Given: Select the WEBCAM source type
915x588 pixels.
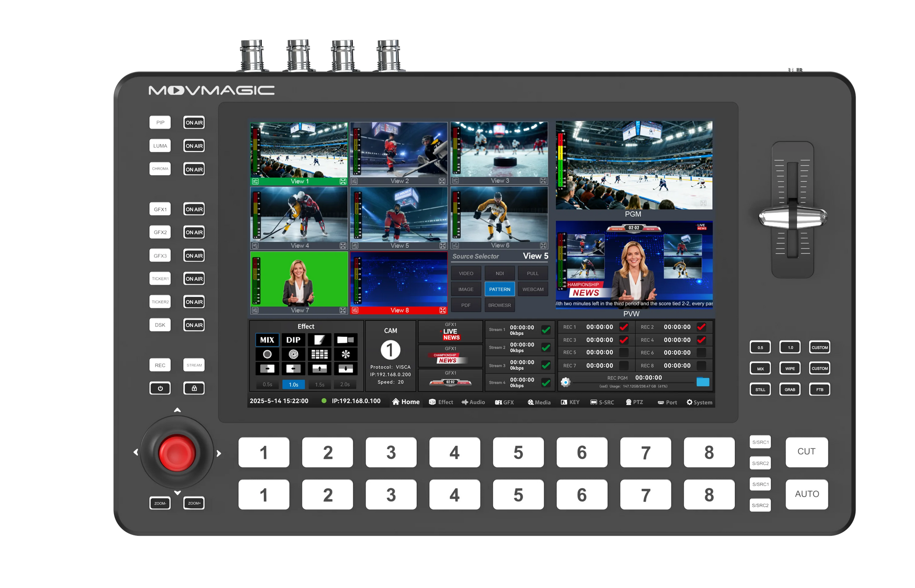Looking at the screenshot, I should click(x=533, y=289).
